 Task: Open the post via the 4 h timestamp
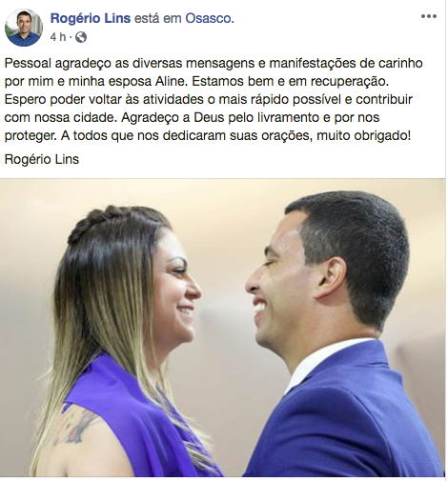[58, 37]
